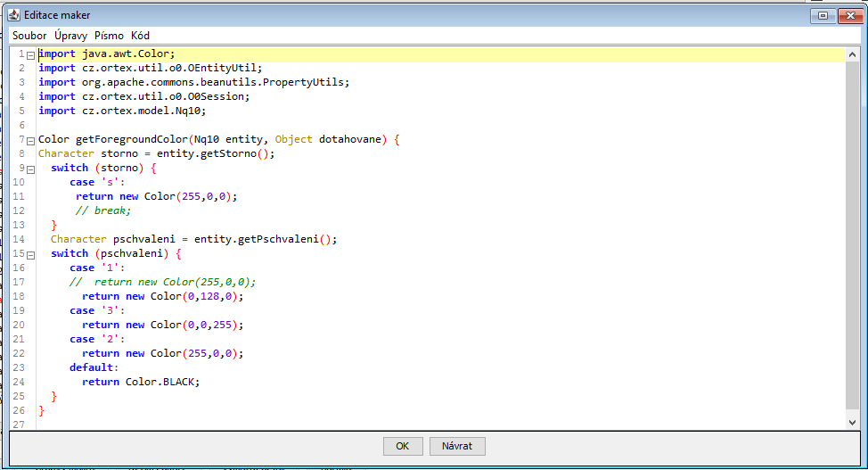Collapse the switch (storno) block fold marker
This screenshot has width=868, height=470.
point(30,169)
